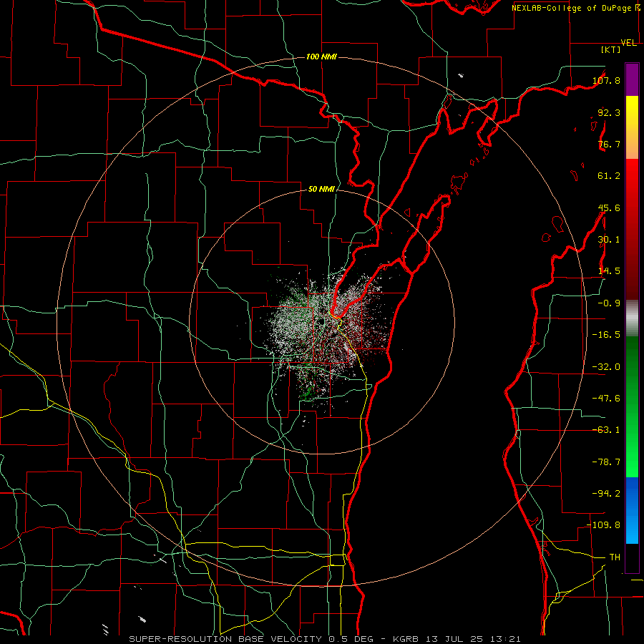Click the radar site center of velocity echoes
Viewport: 644px width, 644px height.
[x=321, y=321]
